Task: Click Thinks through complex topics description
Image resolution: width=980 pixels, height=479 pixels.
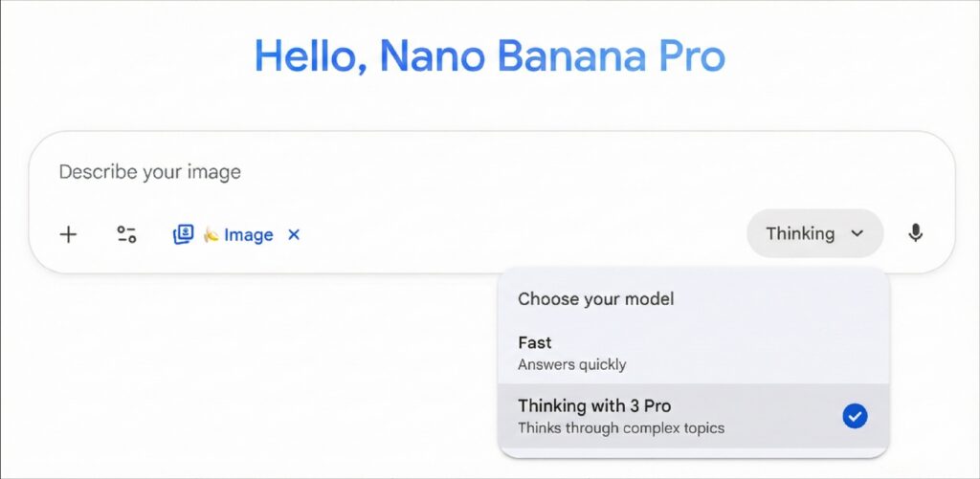Action: pos(621,427)
